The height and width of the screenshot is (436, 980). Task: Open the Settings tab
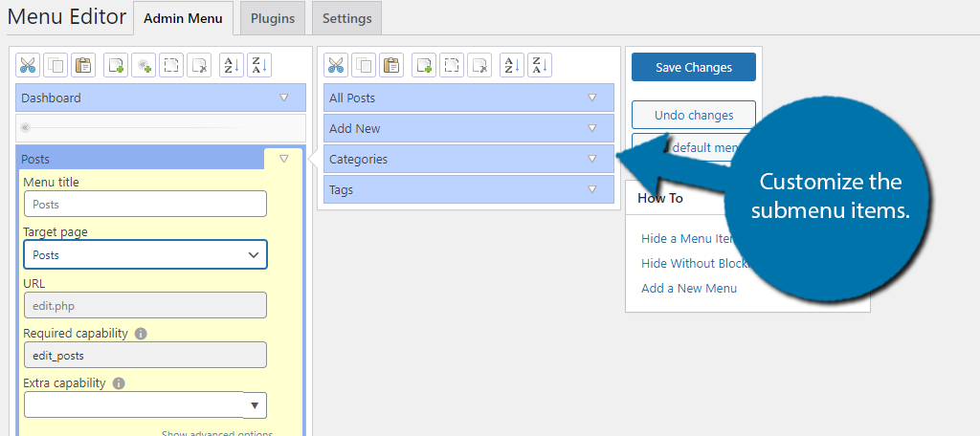click(346, 18)
